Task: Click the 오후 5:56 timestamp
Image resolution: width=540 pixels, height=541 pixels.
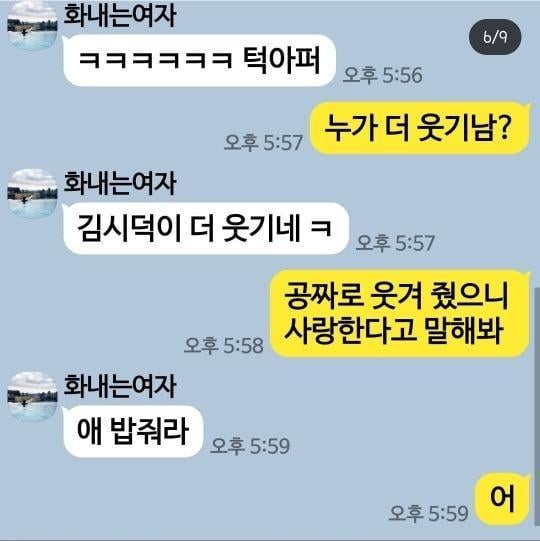Action: (382, 75)
